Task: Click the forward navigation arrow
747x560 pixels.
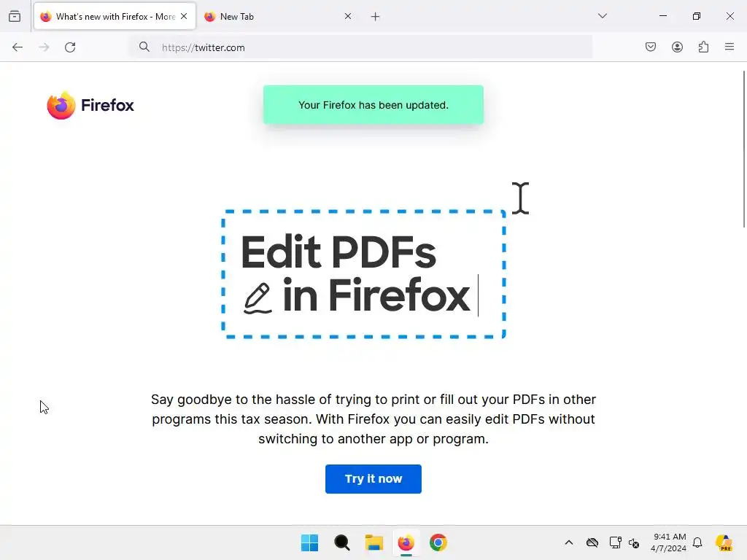Action: (44, 47)
